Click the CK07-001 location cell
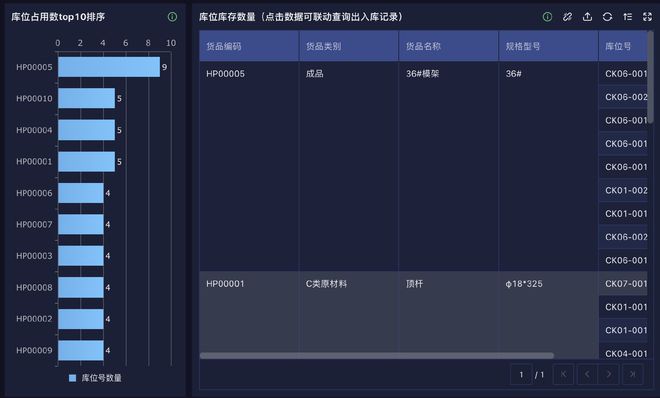Viewport: 660px width, 398px height. click(x=623, y=284)
